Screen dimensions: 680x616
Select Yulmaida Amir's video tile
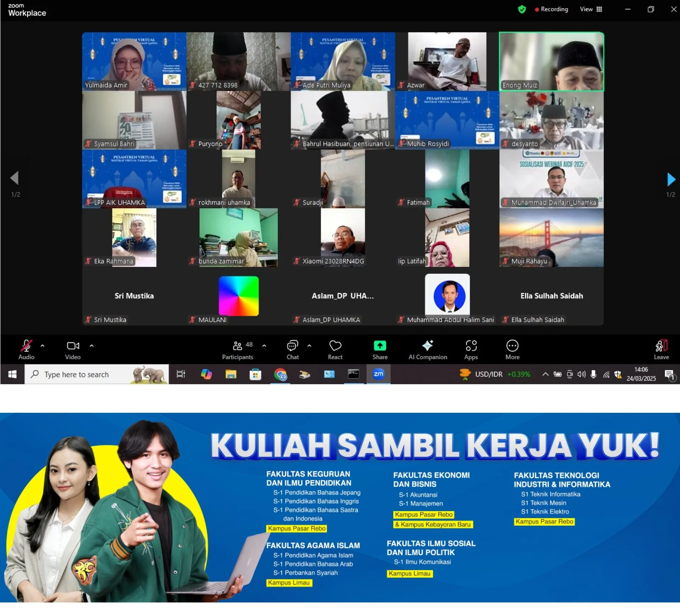point(134,61)
